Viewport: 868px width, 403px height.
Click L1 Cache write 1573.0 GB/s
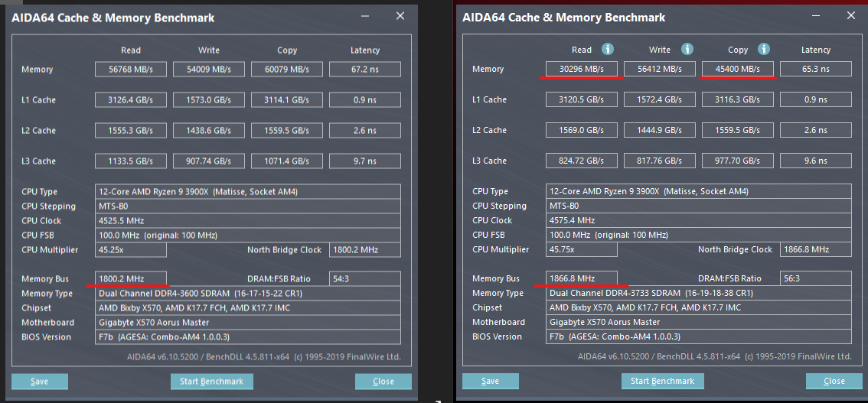coord(209,100)
